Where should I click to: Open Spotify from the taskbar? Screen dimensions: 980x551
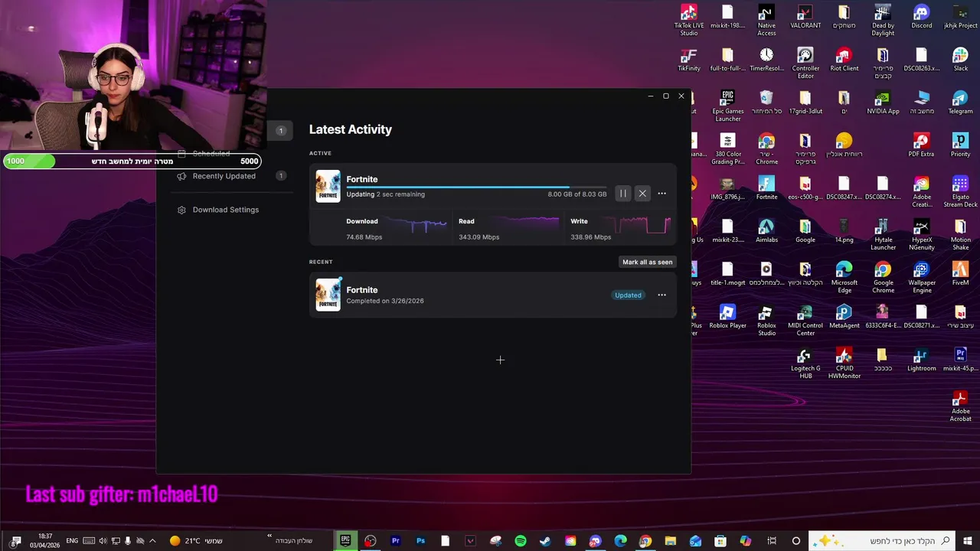[521, 541]
